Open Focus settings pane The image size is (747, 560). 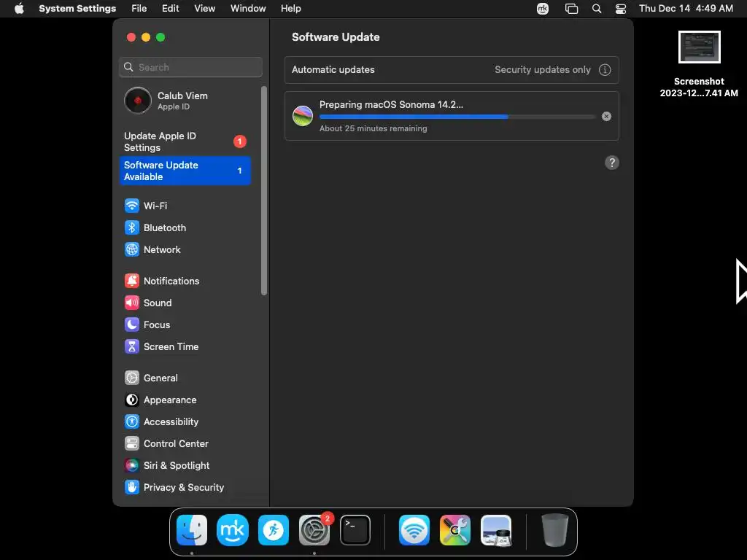coord(185,324)
